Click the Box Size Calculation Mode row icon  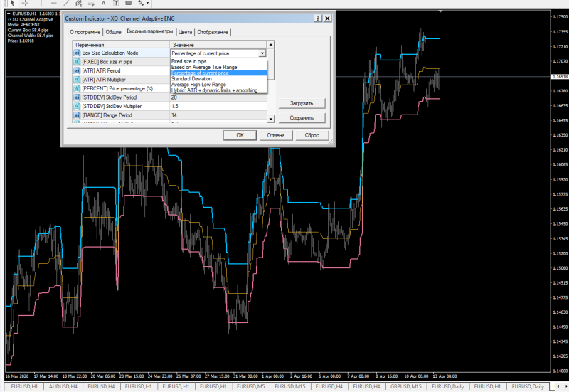click(x=77, y=53)
